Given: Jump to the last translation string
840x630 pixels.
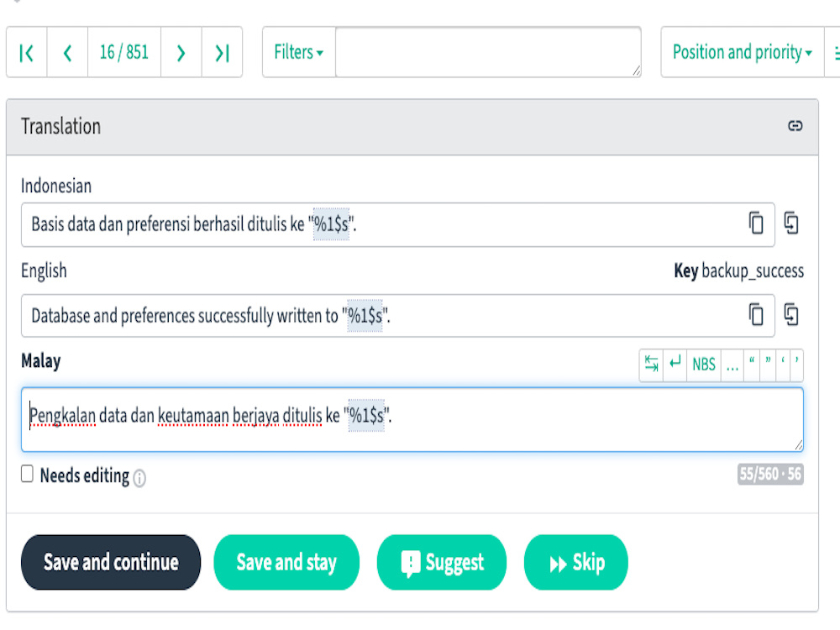Looking at the screenshot, I should pyautogui.click(x=221, y=52).
